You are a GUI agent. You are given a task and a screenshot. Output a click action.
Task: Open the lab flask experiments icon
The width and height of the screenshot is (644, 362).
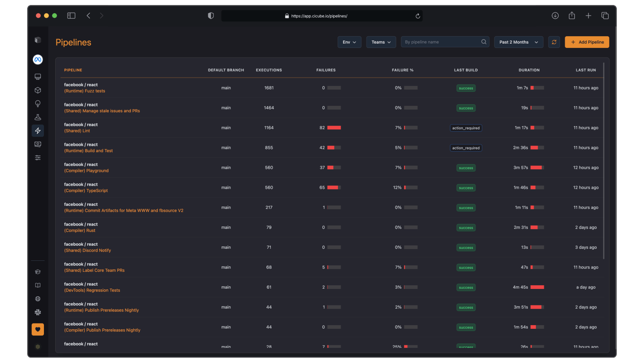point(38,117)
